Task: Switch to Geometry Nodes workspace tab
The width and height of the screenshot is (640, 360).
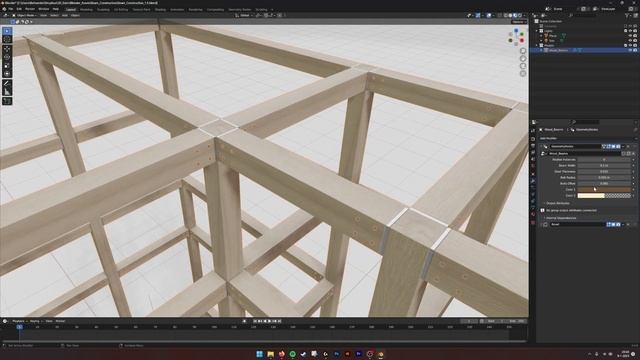Action: click(x=240, y=9)
